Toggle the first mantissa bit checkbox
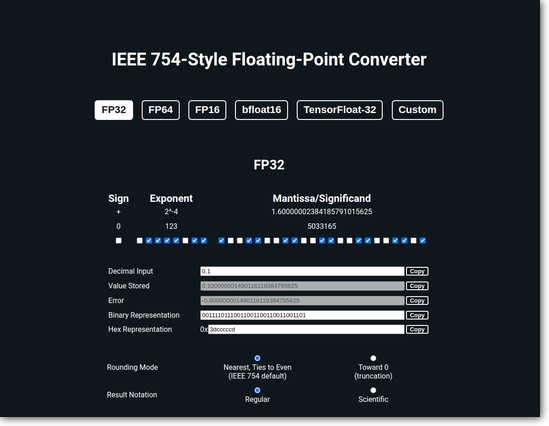Image resolution: width=549 pixels, height=426 pixels. point(221,240)
